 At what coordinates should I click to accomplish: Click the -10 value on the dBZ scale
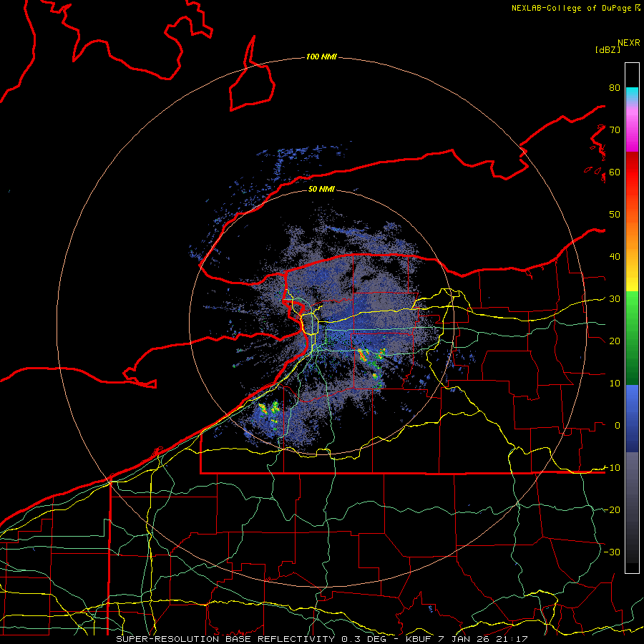click(612, 468)
